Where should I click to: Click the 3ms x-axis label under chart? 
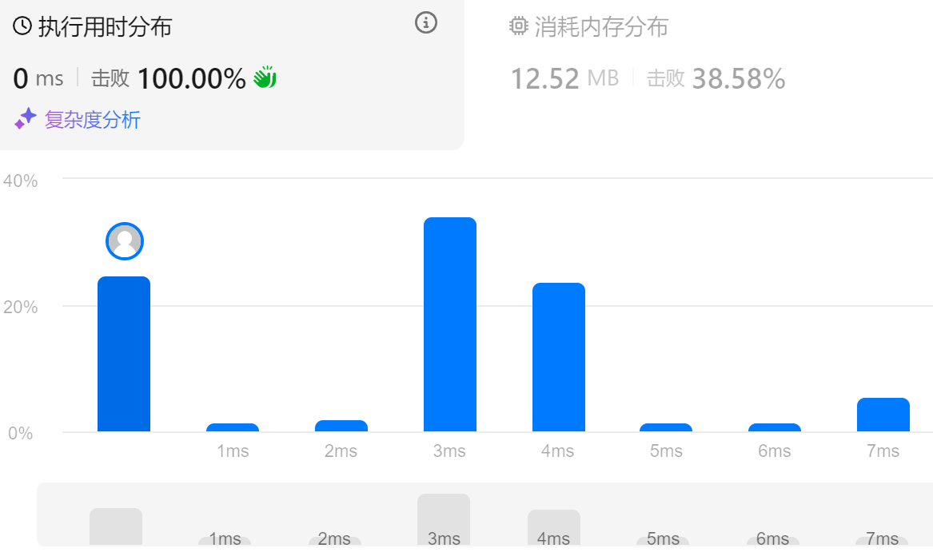coord(449,451)
